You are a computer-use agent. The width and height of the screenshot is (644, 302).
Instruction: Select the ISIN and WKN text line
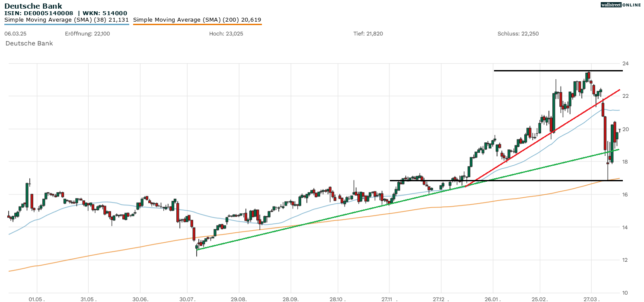(x=66, y=13)
